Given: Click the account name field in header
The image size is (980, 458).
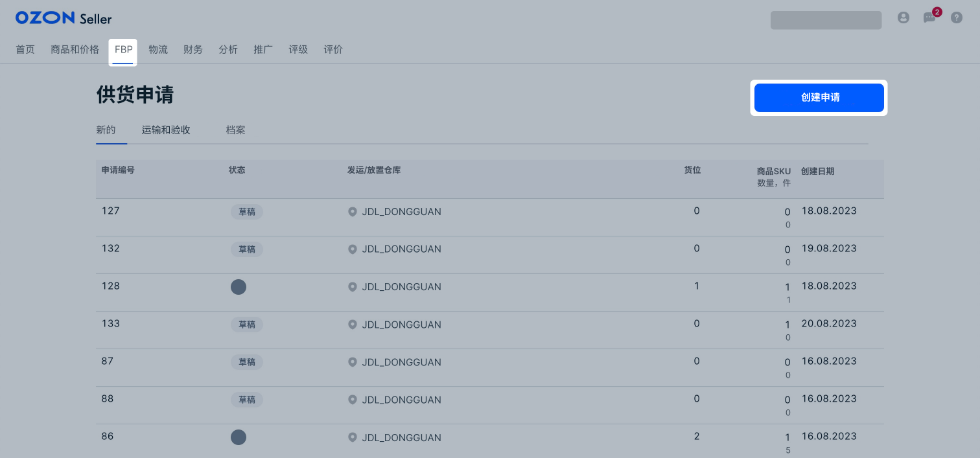Looking at the screenshot, I should pos(826,20).
